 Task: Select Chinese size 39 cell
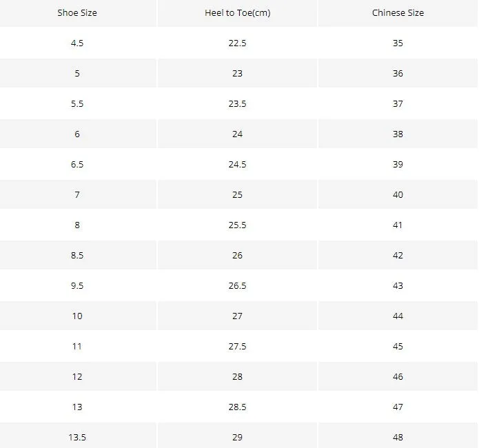398,165
